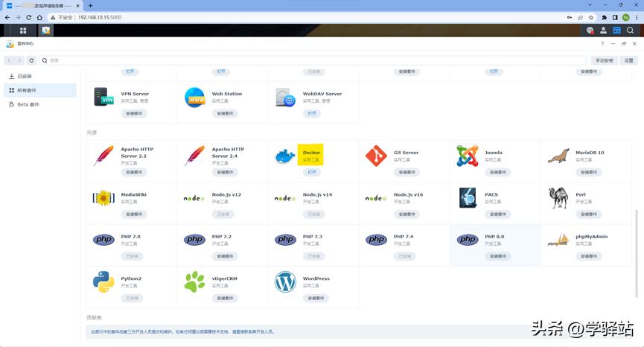Click the refresh button in Package Center
644x347 pixels.
[x=32, y=60]
